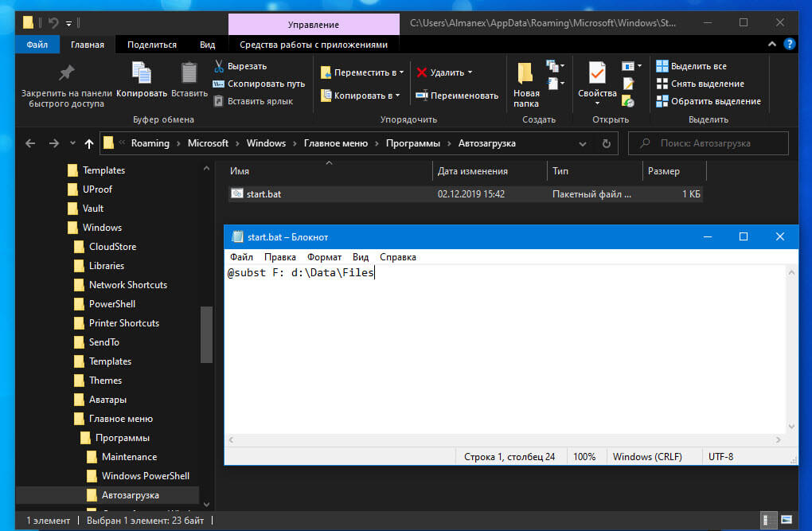Click the Вставить clipboard icon
Viewport: 812px width, 531px height.
[x=189, y=73]
